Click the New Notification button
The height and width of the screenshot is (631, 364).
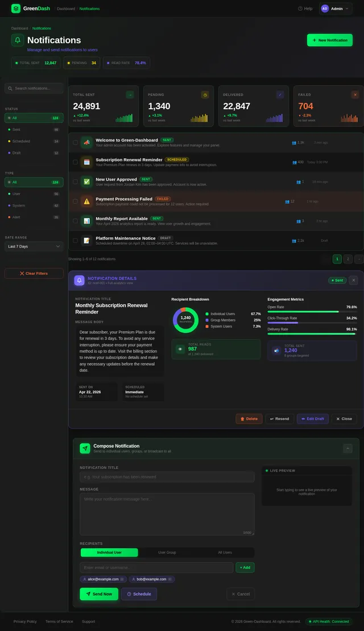pos(330,40)
